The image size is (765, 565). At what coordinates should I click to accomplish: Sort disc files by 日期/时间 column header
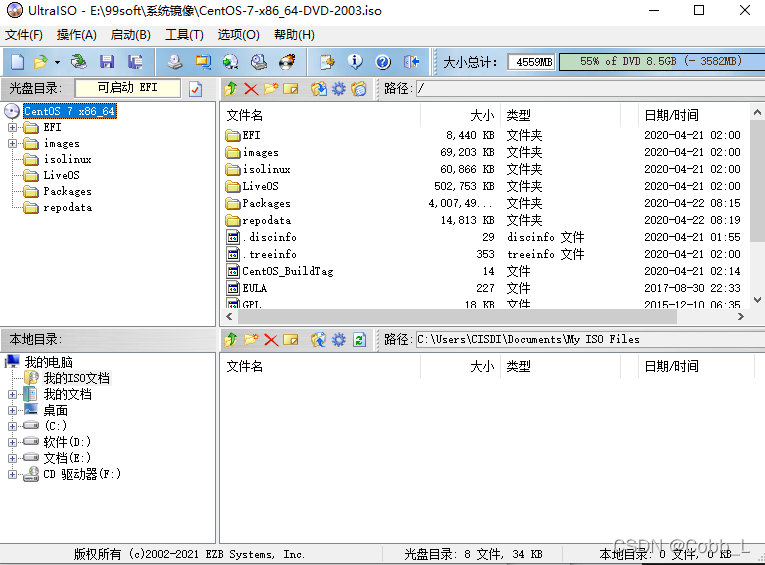pyautogui.click(x=694, y=115)
